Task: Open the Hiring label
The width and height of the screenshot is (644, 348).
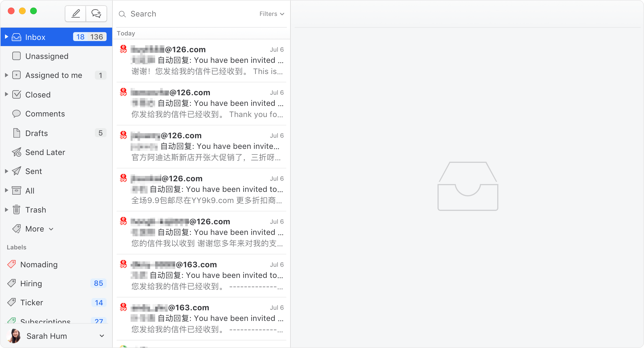Action: tap(56, 283)
